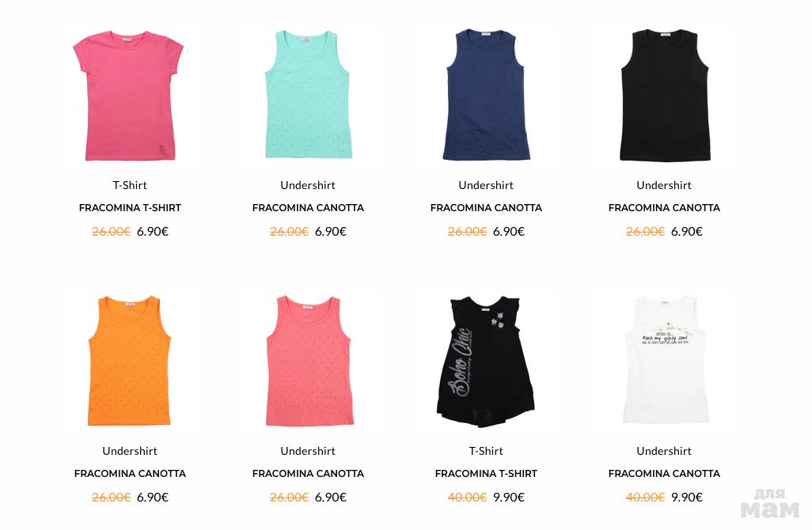The height and width of the screenshot is (530, 812).
Task: Click the 6.90€ price under the orange undershirt
Action: [x=153, y=498]
